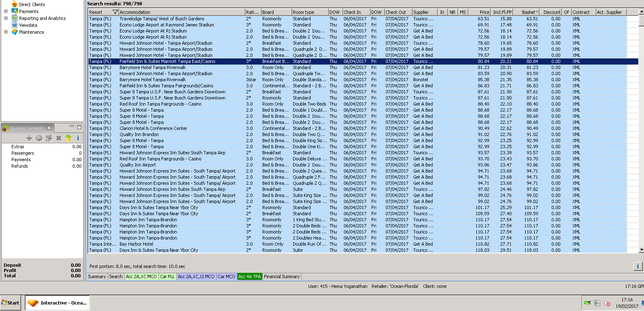Select the Bay Harbor Hotel row
The width and height of the screenshot is (644, 311).
click(x=136, y=244)
